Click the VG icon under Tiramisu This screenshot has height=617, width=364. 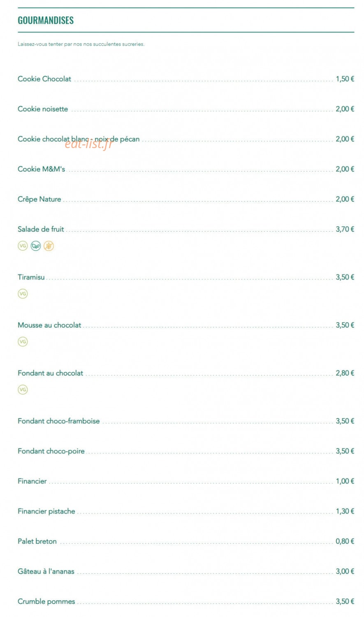click(x=23, y=294)
